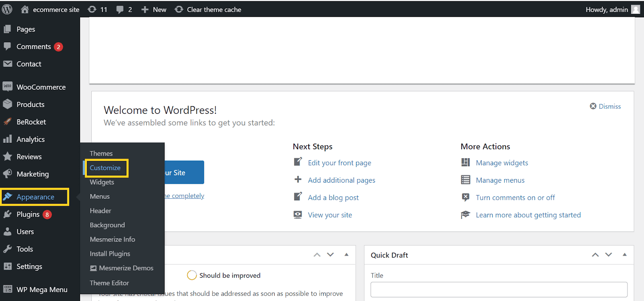Click Clear theme cache in admin bar
644x301 pixels.
point(208,9)
